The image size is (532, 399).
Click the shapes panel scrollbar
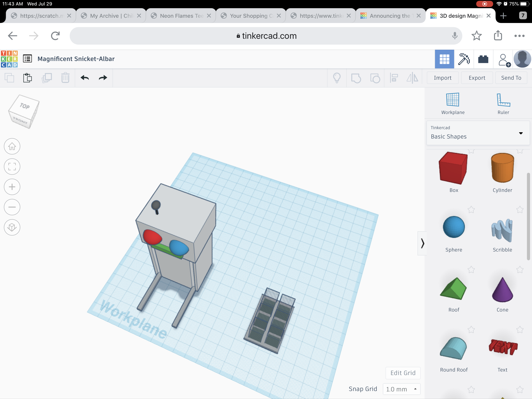pos(528,216)
